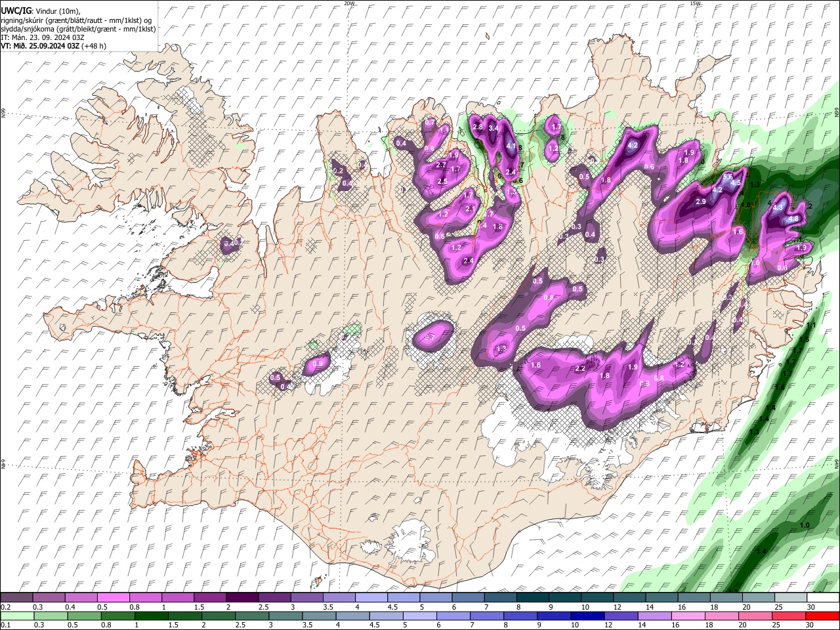
Task: Click the 4.3 snowfall value near east coast
Action: tap(778, 207)
